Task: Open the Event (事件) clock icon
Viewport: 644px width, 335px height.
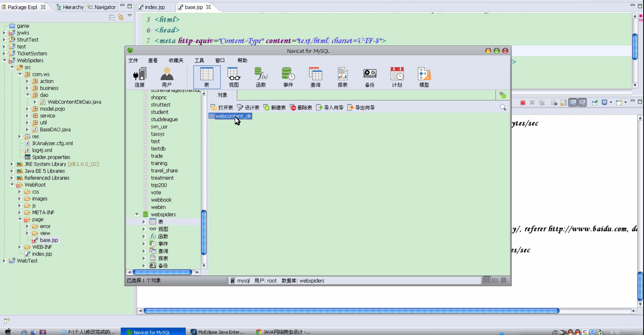Action: [x=288, y=77]
